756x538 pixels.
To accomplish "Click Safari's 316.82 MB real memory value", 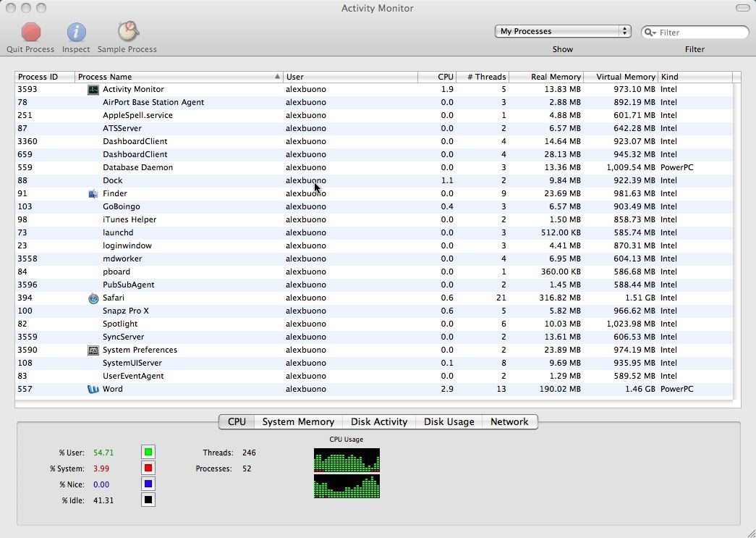I will 560,298.
